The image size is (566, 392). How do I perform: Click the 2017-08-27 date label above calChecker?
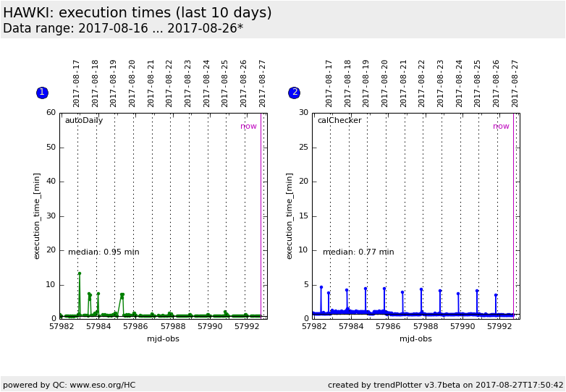(515, 83)
